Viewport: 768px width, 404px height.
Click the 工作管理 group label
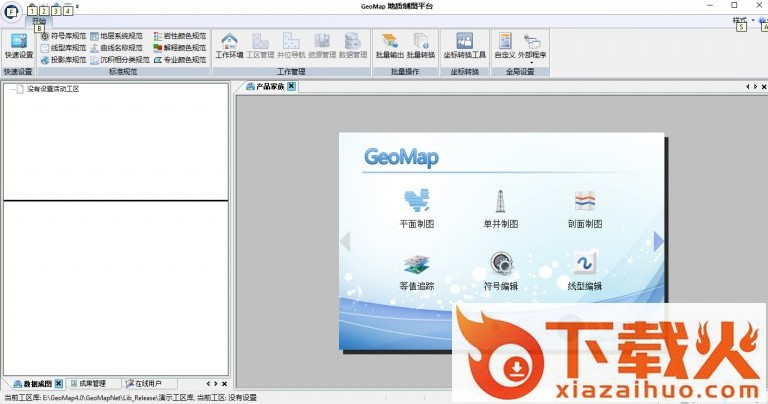tap(291, 71)
